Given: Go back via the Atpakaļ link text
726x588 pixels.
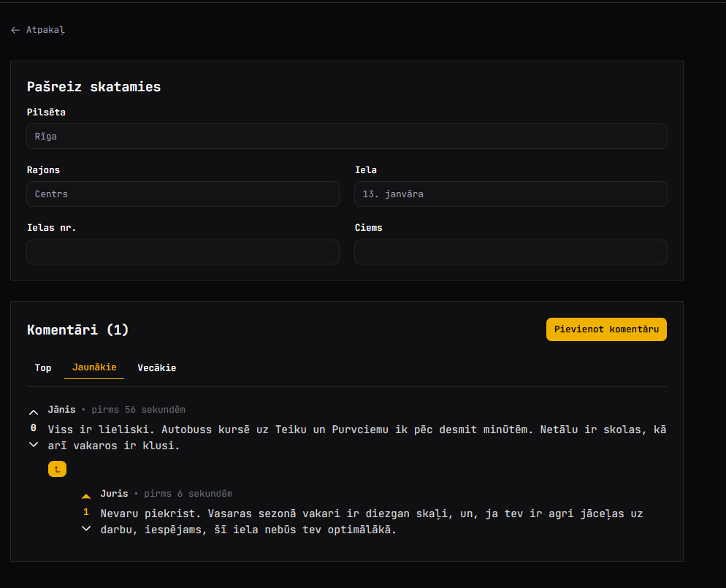Looking at the screenshot, I should [45, 30].
